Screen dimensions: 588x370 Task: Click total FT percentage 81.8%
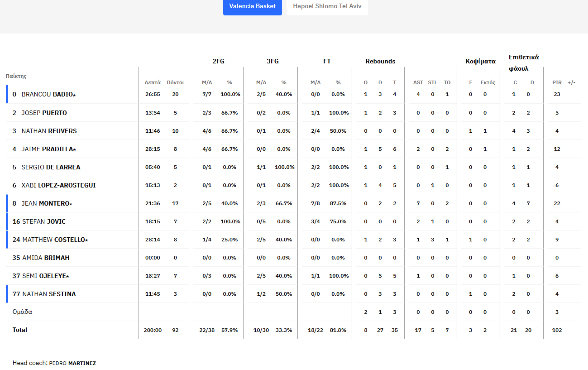(x=338, y=330)
